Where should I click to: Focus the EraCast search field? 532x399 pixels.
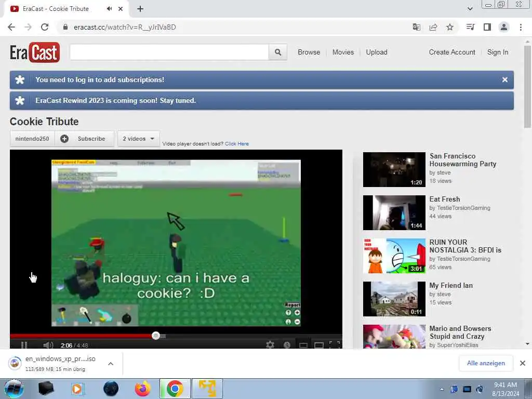[169, 52]
